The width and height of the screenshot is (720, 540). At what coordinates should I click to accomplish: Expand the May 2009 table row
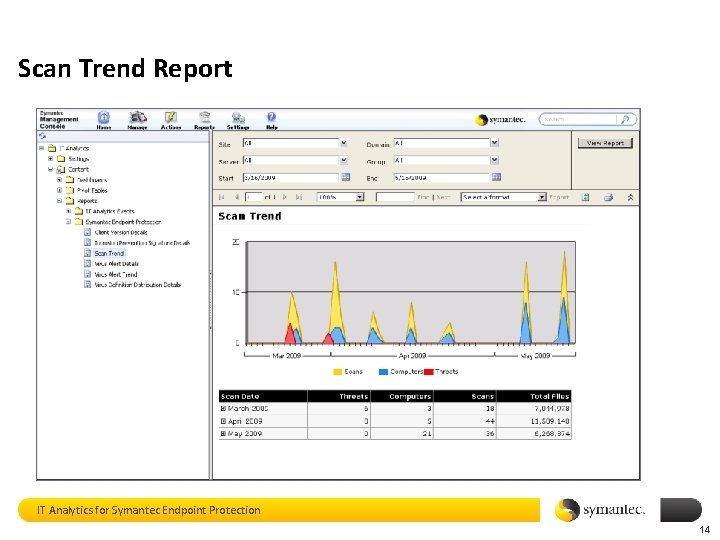point(223,433)
